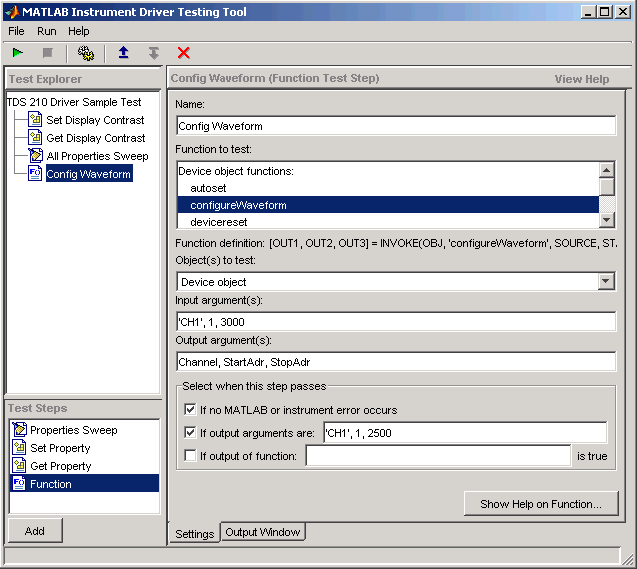The image size is (637, 569).
Task: Click the gear settings toolbar icon
Action: pos(86,53)
